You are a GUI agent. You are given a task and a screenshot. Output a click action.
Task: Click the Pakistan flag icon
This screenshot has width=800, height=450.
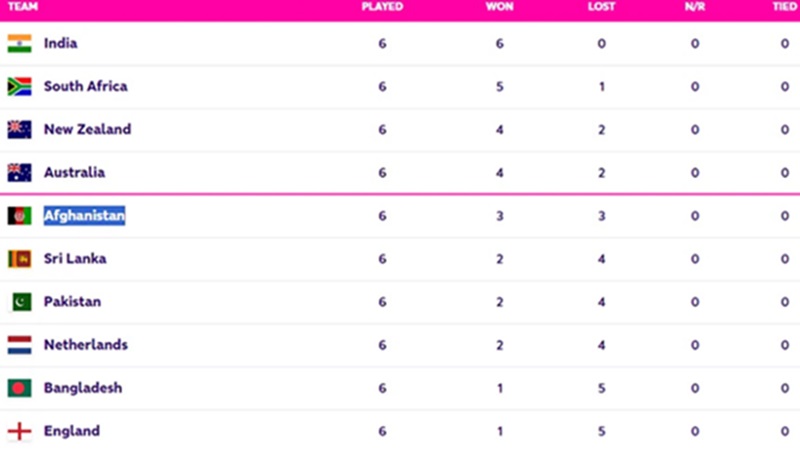pyautogui.click(x=19, y=302)
